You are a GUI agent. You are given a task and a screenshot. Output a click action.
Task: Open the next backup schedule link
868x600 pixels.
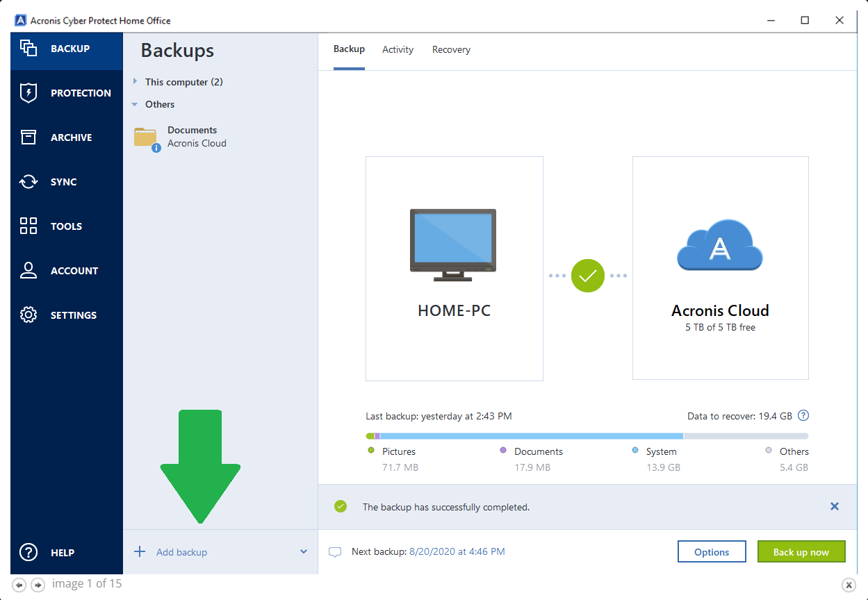(457, 551)
